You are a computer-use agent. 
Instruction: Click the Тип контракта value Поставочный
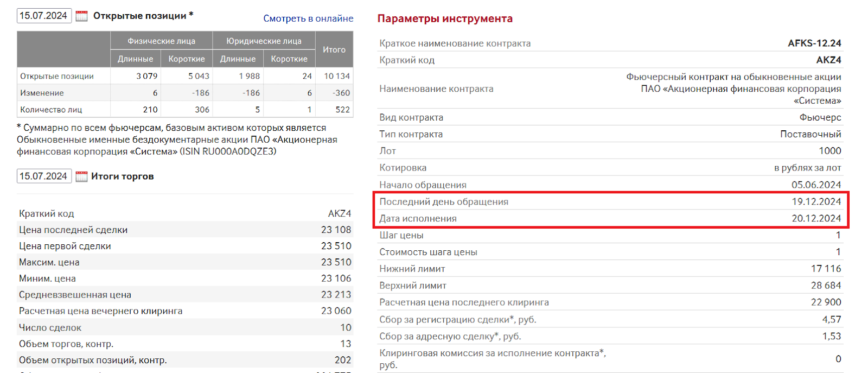[810, 134]
